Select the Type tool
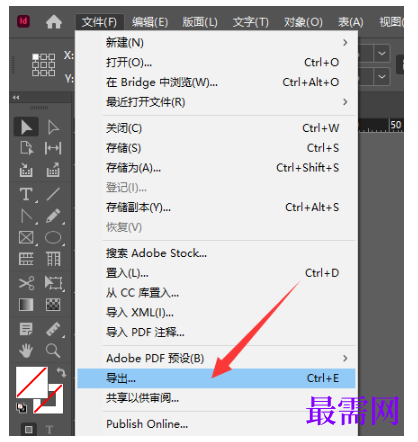 coord(26,194)
